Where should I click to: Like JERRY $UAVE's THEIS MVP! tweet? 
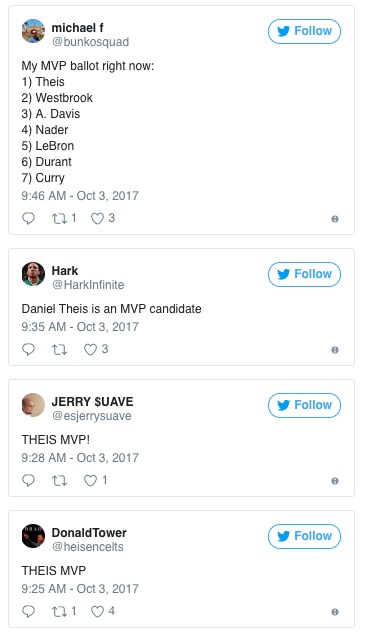tap(90, 480)
